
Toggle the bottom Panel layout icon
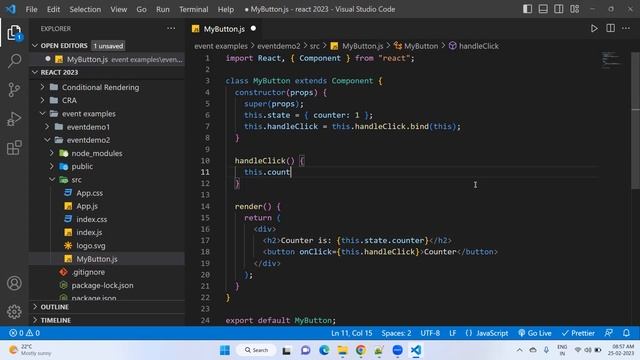tap(543, 9)
